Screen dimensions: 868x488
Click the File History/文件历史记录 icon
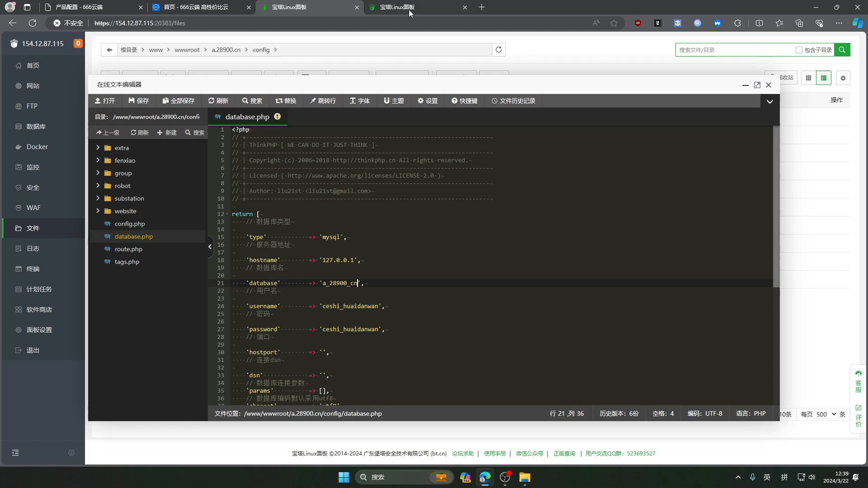(513, 101)
